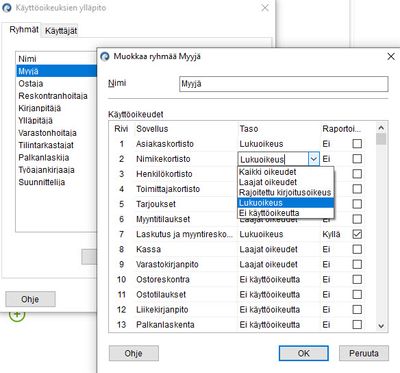Click the permissions table scrollbar thumb
This screenshot has width=400, height=373.
(x=381, y=139)
